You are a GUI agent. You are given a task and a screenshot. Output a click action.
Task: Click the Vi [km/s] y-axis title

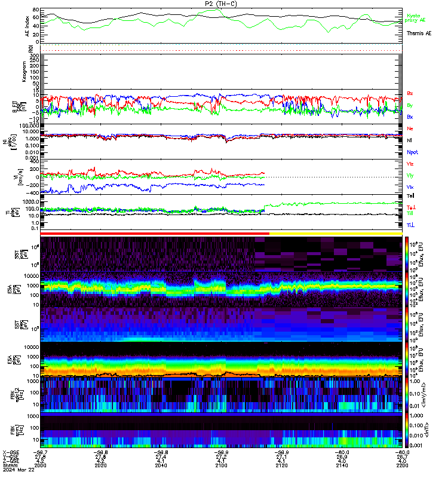[x=19, y=177]
